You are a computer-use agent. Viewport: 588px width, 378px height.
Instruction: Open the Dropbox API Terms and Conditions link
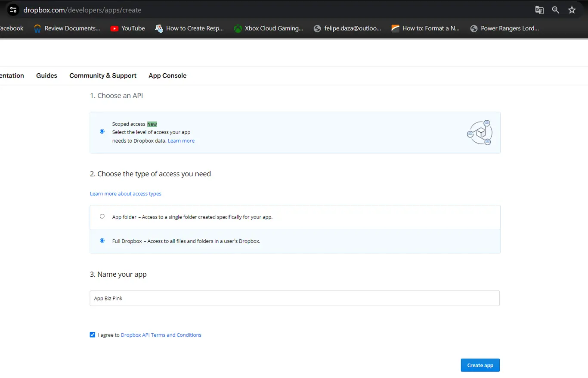point(161,335)
